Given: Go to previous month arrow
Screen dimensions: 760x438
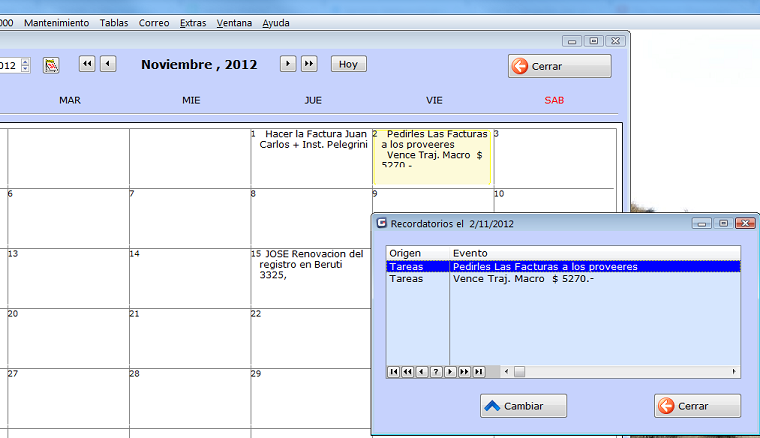Looking at the screenshot, I should [x=108, y=64].
